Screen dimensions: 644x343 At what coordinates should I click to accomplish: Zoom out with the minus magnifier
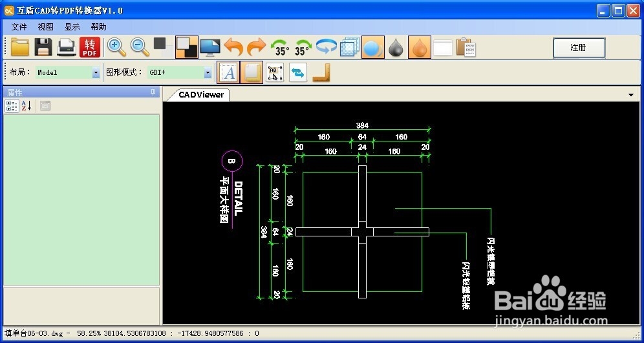click(140, 47)
